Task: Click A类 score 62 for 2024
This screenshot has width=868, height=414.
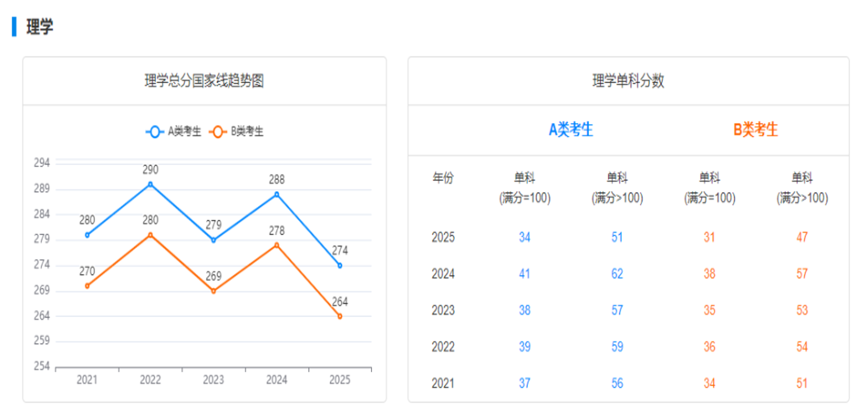Action: click(617, 274)
